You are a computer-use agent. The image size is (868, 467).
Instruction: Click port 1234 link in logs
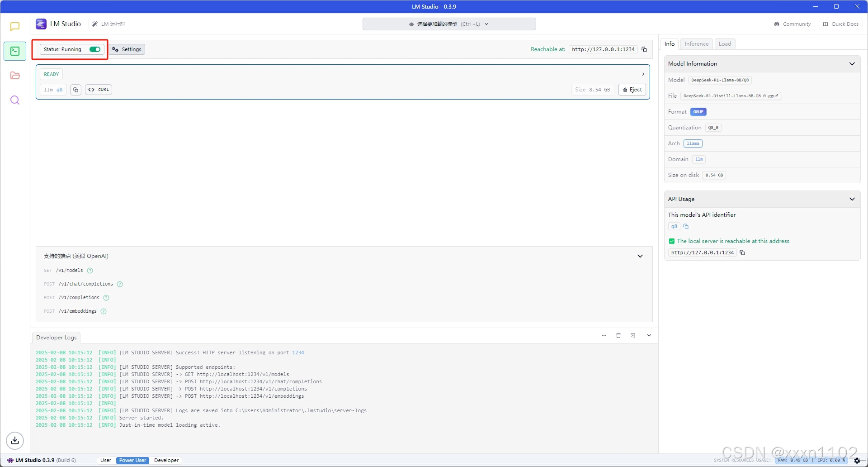tap(298, 353)
